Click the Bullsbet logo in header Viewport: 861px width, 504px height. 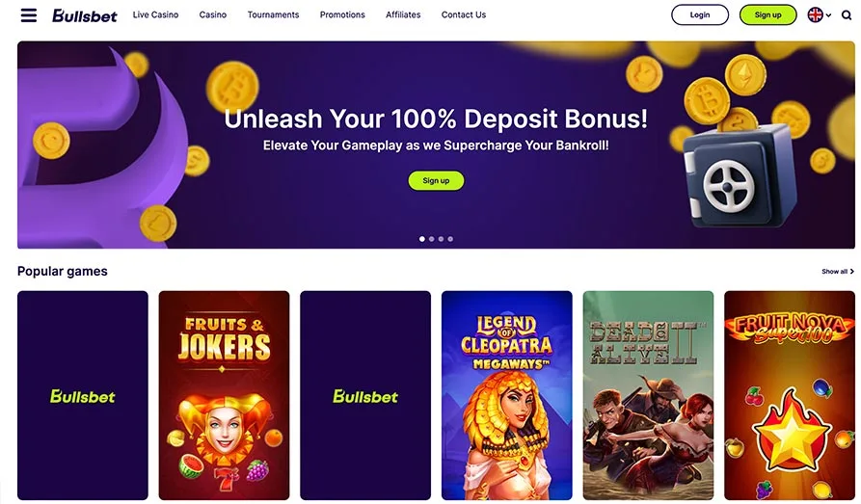tap(85, 15)
